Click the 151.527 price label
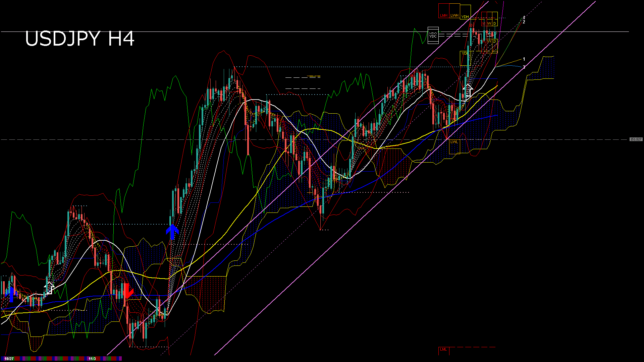The height and width of the screenshot is (362, 644). point(636,139)
